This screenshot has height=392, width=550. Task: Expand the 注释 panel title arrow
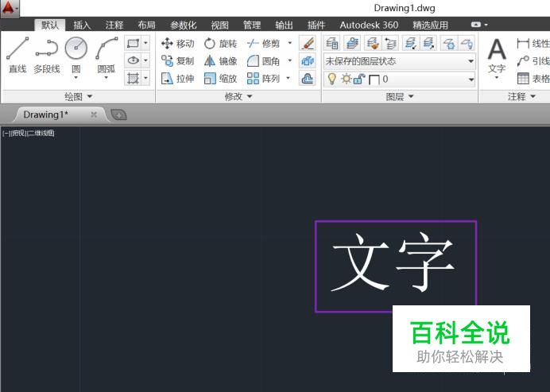[533, 96]
